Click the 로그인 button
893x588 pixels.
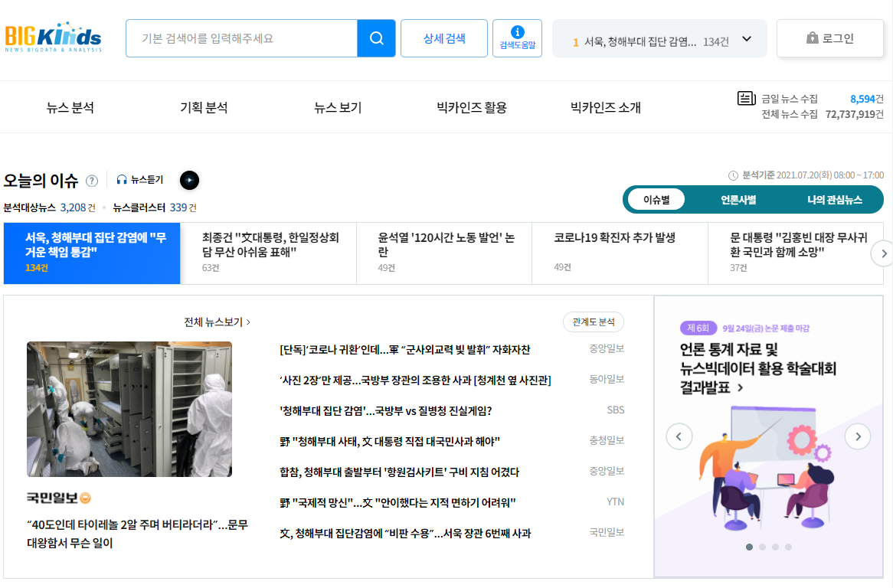[x=829, y=38]
